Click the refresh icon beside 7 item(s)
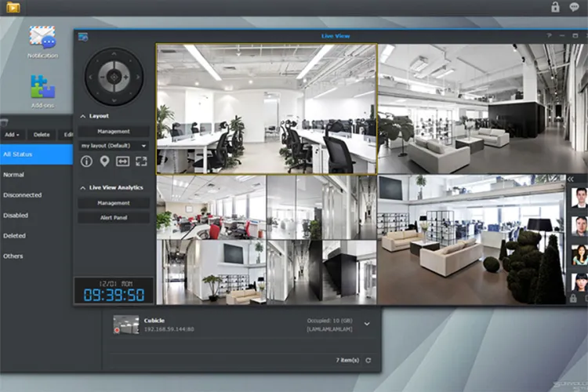Viewport: 588px width, 392px height. [368, 360]
